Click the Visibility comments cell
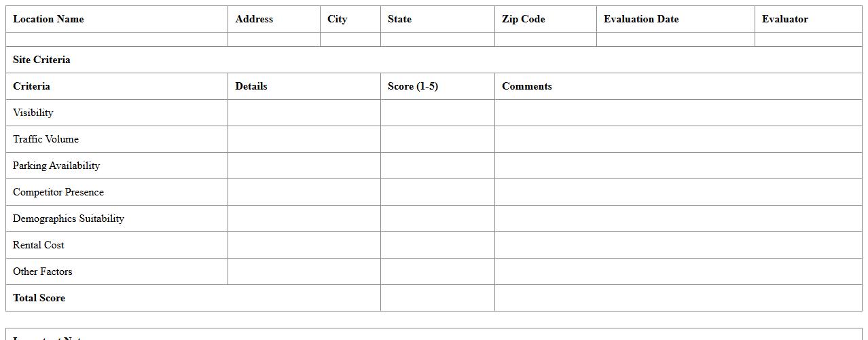 678,113
